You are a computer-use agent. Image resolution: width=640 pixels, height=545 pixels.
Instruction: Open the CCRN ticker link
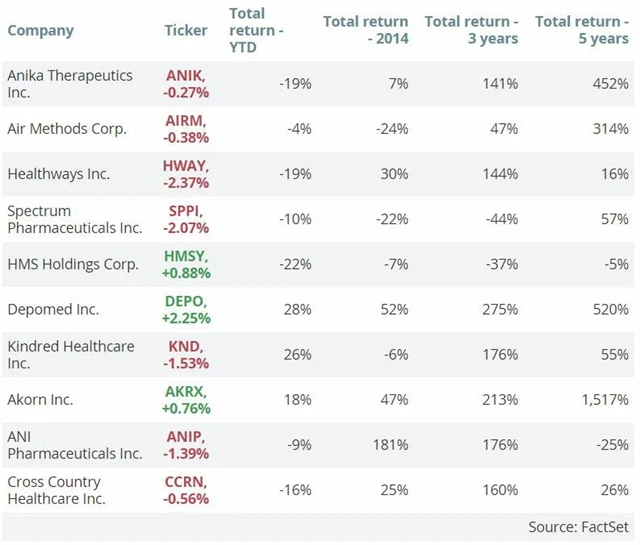(186, 482)
